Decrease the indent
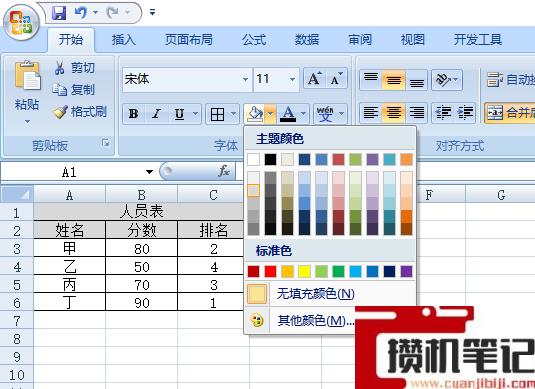Screen dimensions: 535x389 tap(443, 113)
